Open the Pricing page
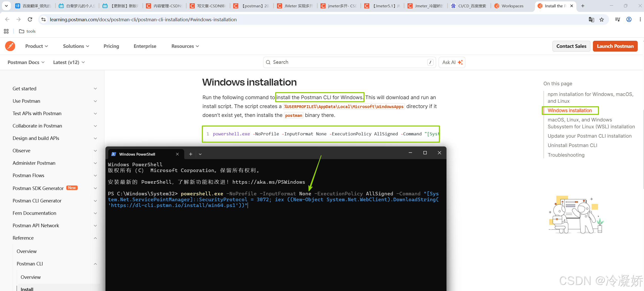Screen dimensions: 644x291 point(111,46)
